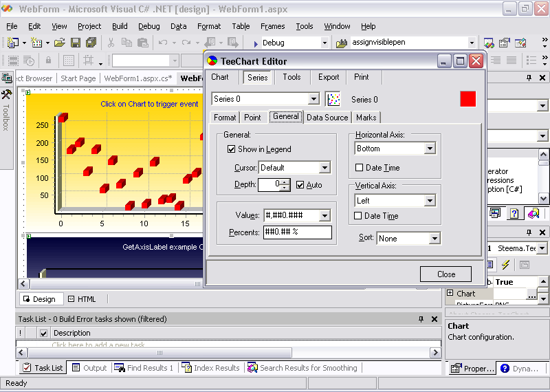Click the Events lightning bolt icon
The width and height of the screenshot is (550, 392).
pos(505,264)
